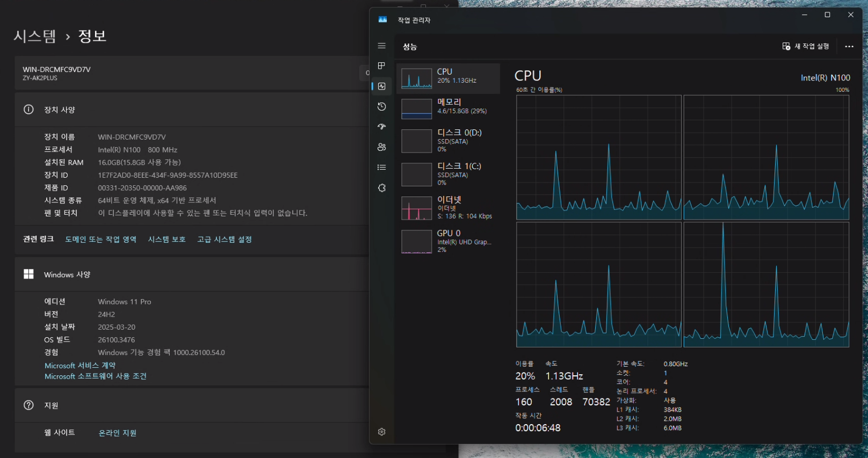The width and height of the screenshot is (868, 458).
Task: Select the 이더넷 performance item
Action: point(448,208)
